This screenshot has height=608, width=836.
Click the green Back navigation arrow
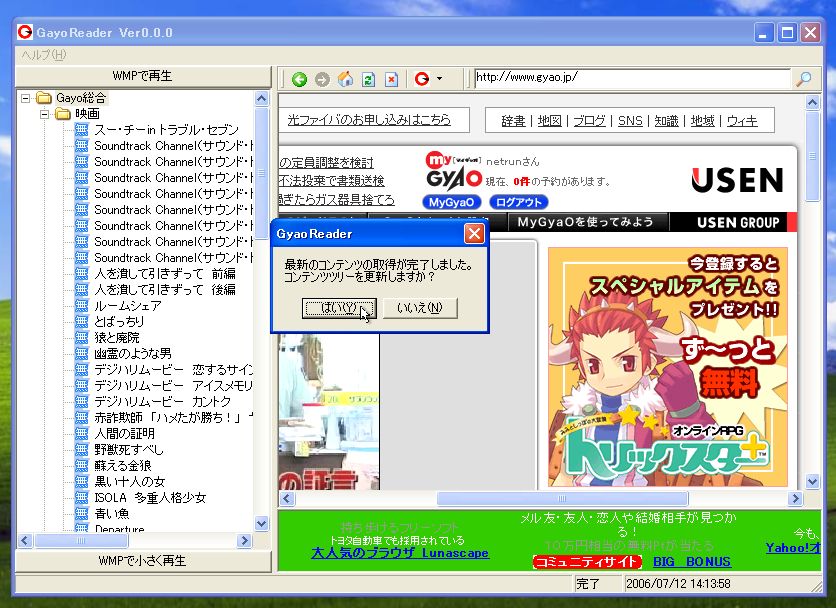point(299,79)
